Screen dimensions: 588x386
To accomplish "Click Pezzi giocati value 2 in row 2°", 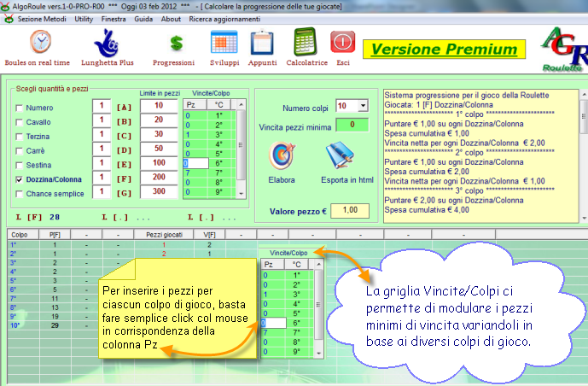I will click(164, 254).
